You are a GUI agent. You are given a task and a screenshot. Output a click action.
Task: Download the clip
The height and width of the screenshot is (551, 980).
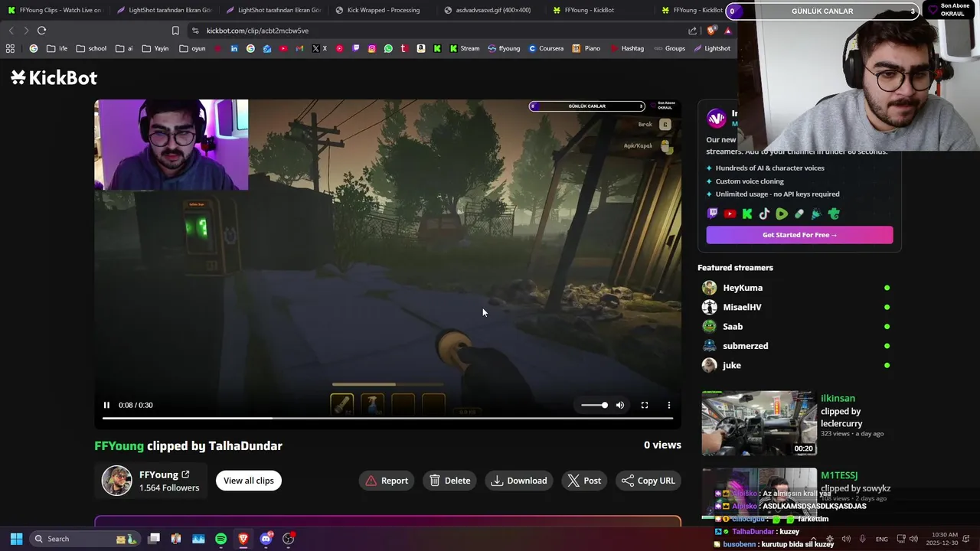coord(519,481)
